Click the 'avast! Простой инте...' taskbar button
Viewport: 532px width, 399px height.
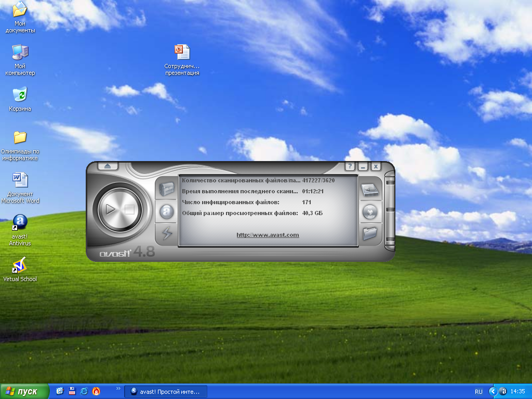click(166, 392)
